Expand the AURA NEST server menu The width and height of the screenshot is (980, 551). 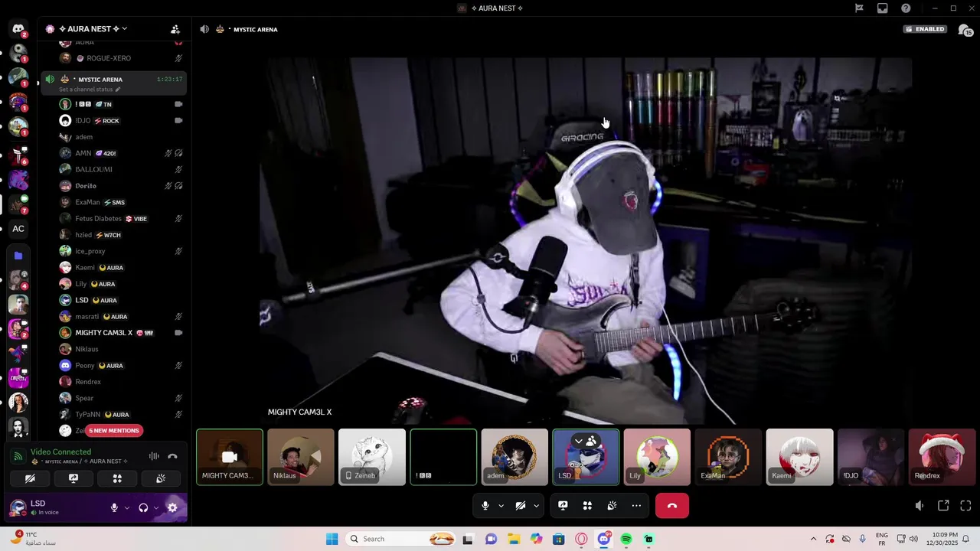point(124,29)
